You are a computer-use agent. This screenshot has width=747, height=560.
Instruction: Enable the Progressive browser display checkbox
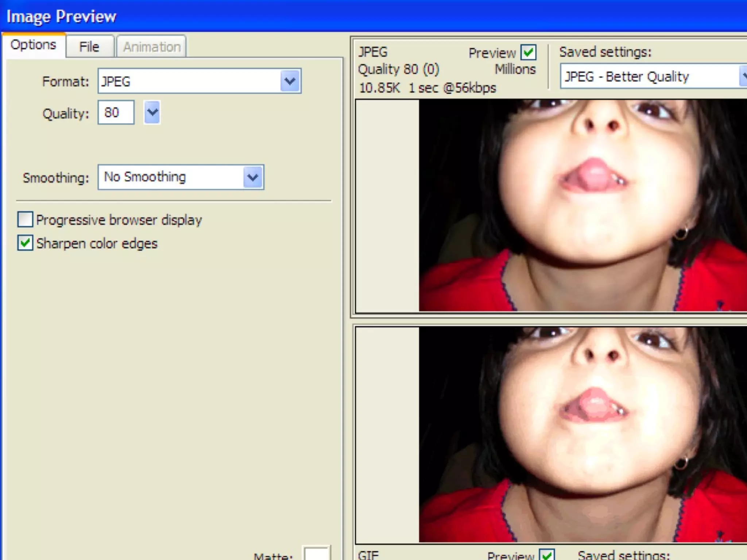point(26,220)
